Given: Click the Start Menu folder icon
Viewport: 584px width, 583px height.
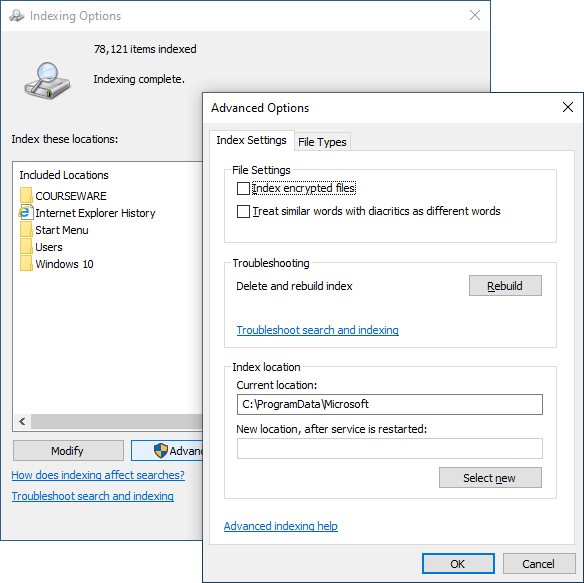Looking at the screenshot, I should coord(26,229).
